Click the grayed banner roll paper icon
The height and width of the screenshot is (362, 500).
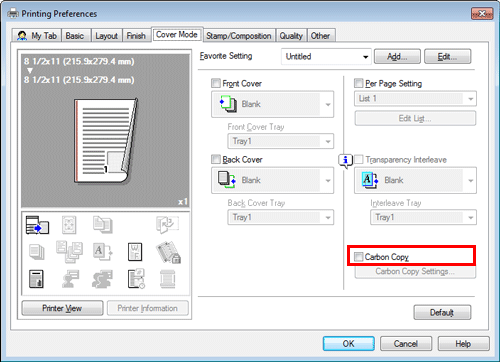pyautogui.click(x=167, y=279)
